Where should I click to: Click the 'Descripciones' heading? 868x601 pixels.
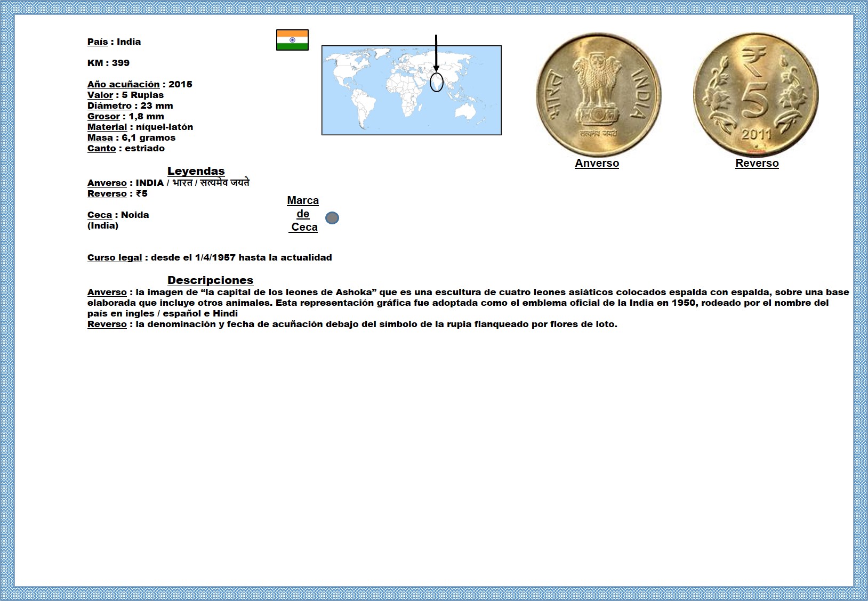[210, 280]
